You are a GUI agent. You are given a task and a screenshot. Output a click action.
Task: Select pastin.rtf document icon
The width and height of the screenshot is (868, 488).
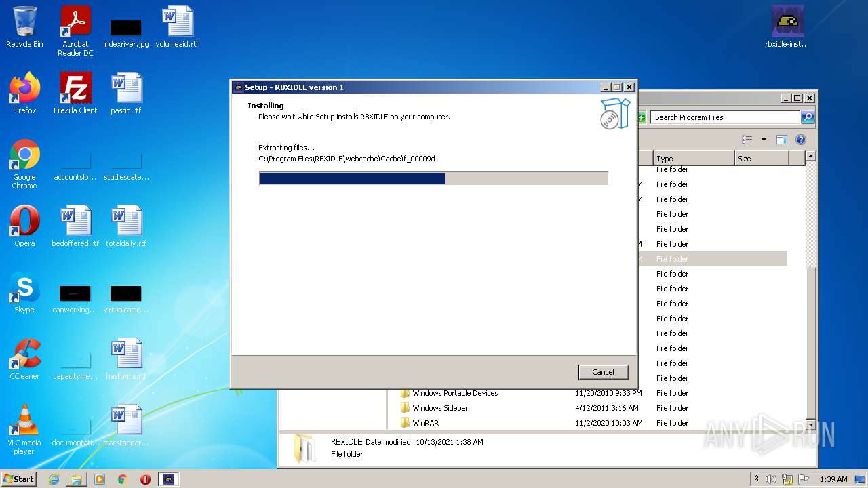coord(126,94)
